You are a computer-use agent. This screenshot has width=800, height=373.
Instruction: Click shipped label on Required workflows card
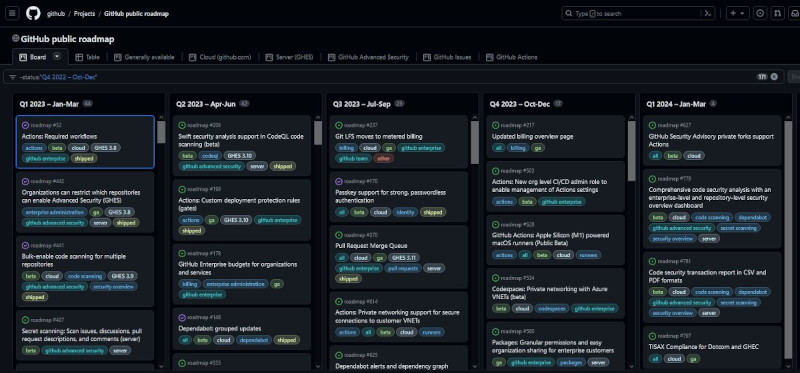pos(84,159)
